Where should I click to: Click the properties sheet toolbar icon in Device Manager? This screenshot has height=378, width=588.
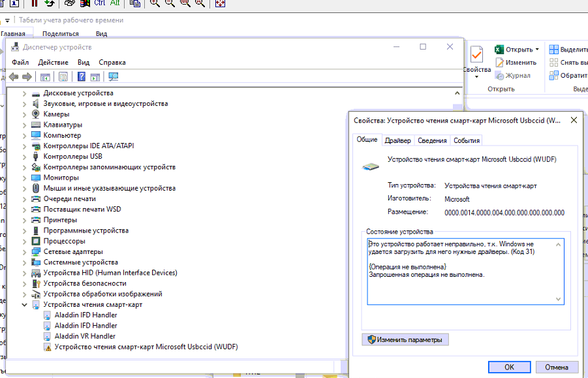click(x=63, y=77)
